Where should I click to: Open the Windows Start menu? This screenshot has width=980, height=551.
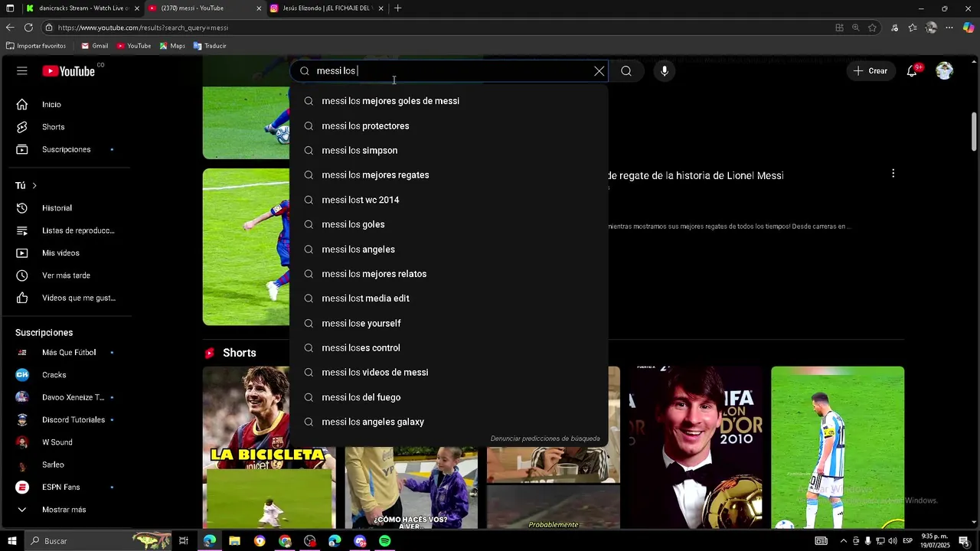(x=11, y=541)
